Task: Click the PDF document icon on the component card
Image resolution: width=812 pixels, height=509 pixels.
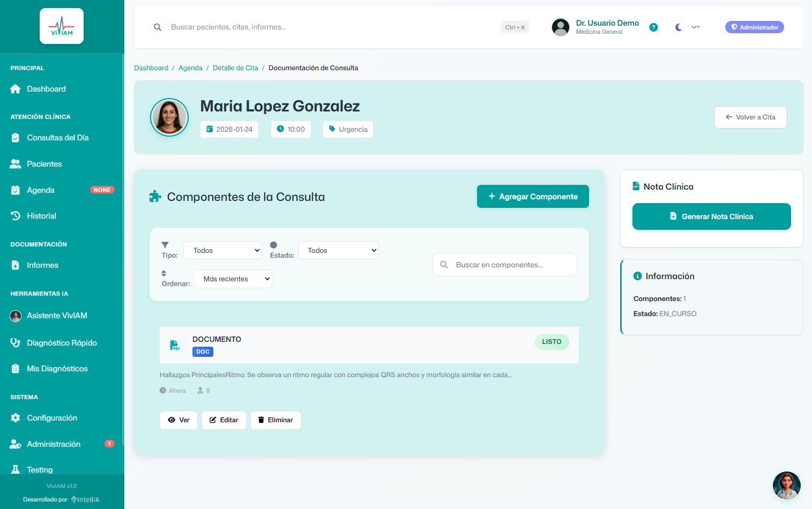Action: click(175, 345)
